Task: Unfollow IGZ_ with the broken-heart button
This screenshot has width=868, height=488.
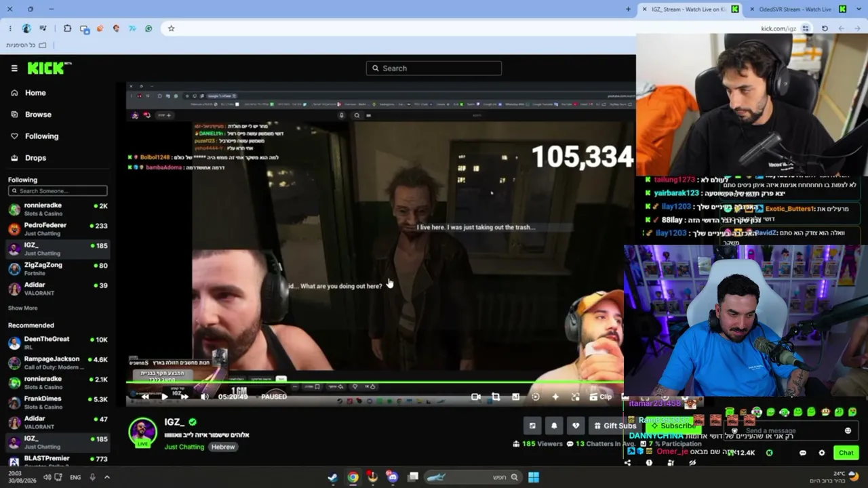Action: tap(576, 426)
